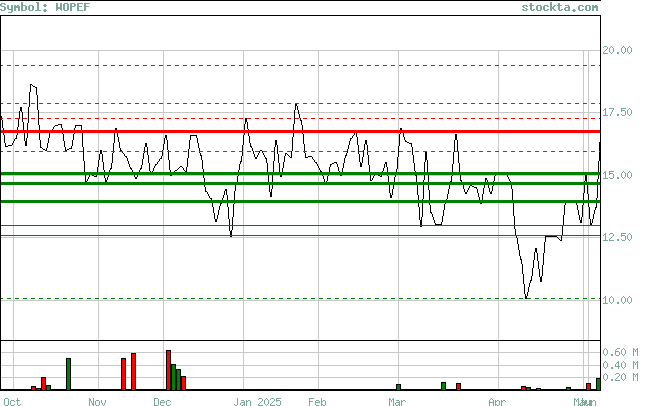This screenshot has width=655, height=406.
Task: Click the stockta.com watermark text
Action: (x=560, y=7)
